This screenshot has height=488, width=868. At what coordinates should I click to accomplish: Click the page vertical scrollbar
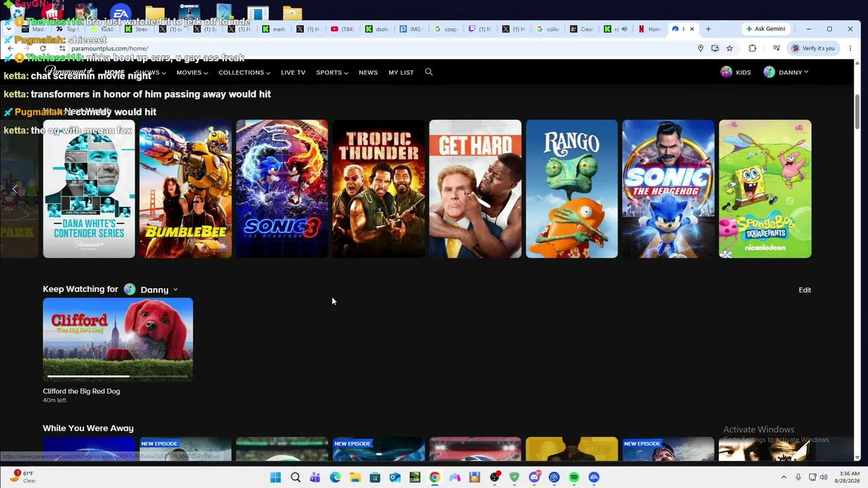[x=857, y=110]
